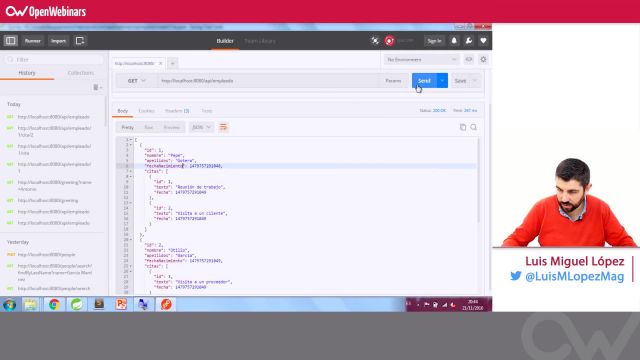The width and height of the screenshot is (640, 360).
Task: Choose Pretty response view
Action: tap(128, 127)
